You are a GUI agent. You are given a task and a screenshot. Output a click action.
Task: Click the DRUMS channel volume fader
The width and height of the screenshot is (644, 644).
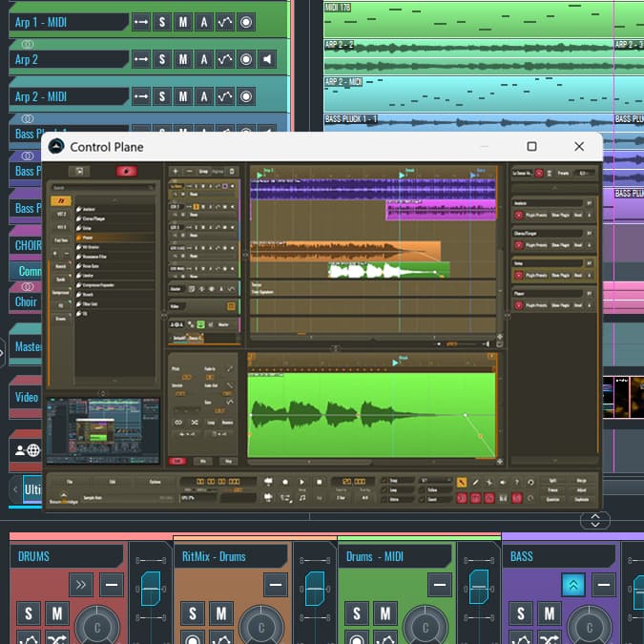(151, 589)
